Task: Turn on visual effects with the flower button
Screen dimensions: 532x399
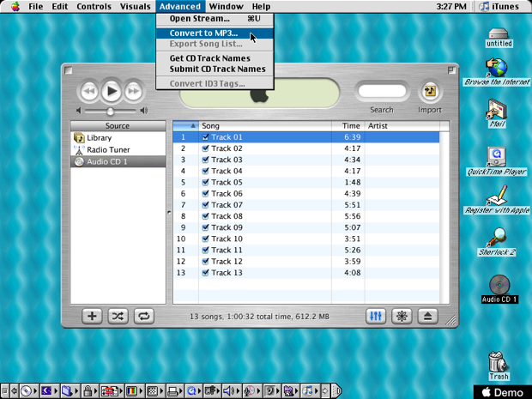Action: click(x=402, y=317)
